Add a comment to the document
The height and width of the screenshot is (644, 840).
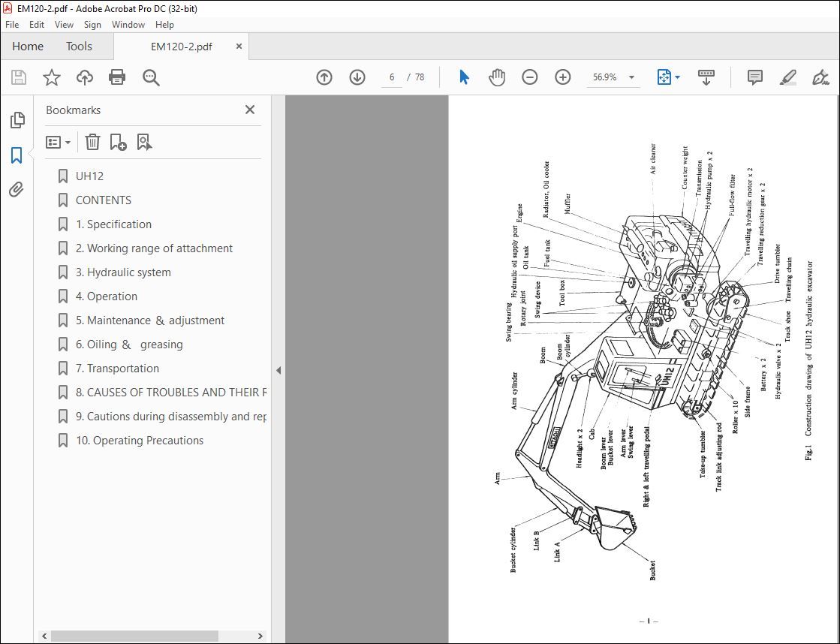pyautogui.click(x=753, y=77)
